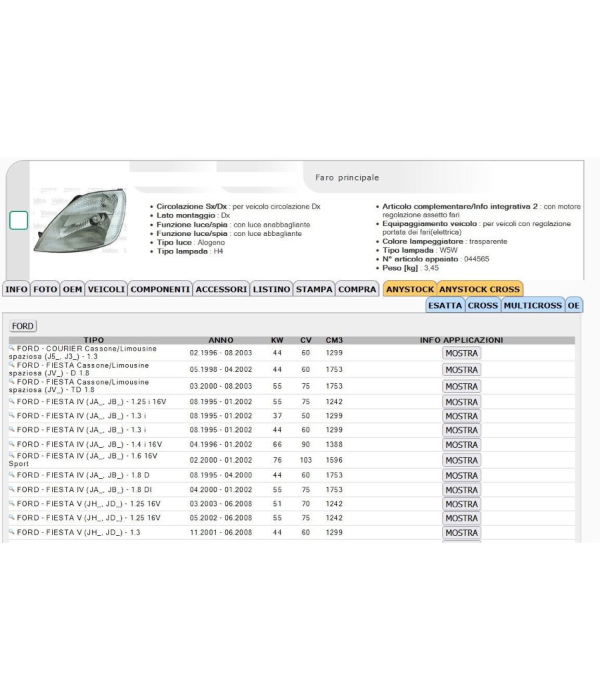
Task: Select the ANYSTOCK tab
Action: [x=410, y=289]
